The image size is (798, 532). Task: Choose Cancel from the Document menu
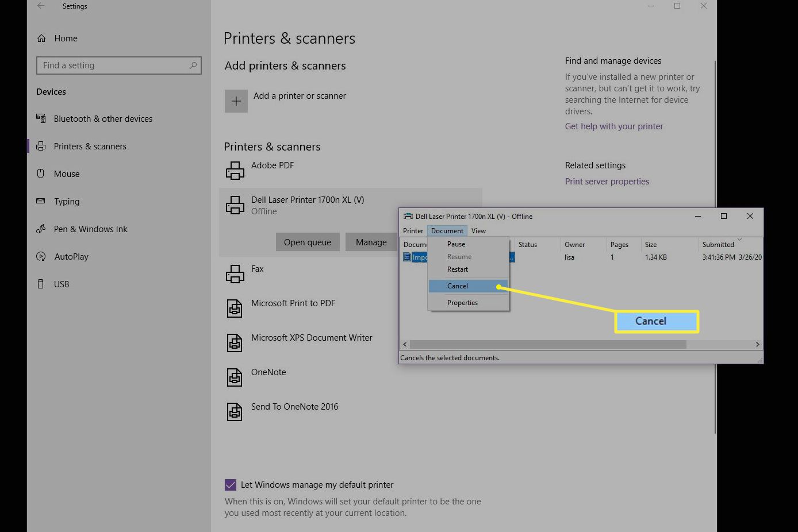point(458,286)
